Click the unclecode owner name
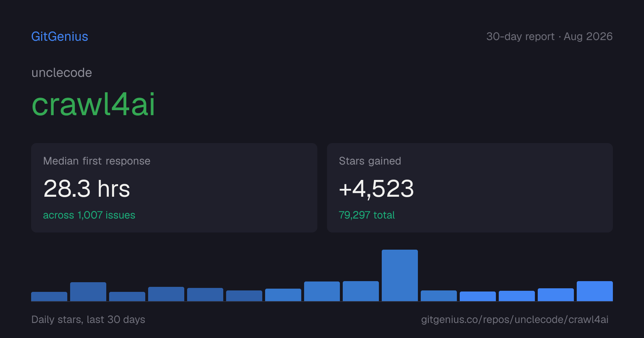 [62, 73]
